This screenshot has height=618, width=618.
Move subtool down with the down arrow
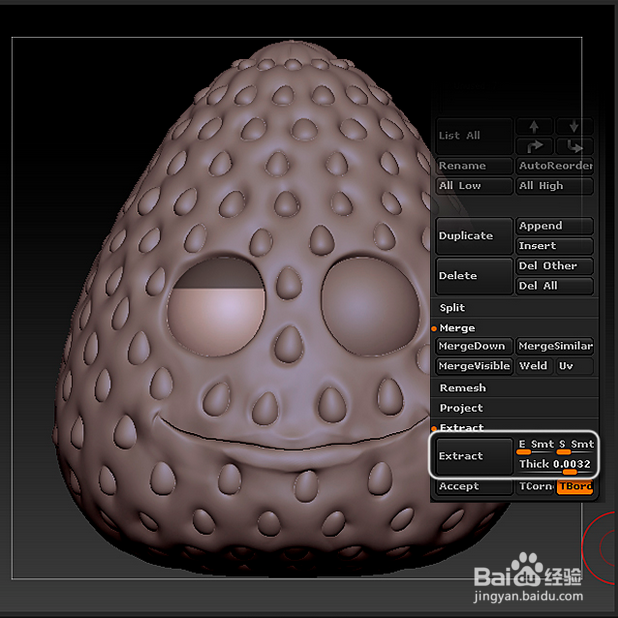[574, 127]
